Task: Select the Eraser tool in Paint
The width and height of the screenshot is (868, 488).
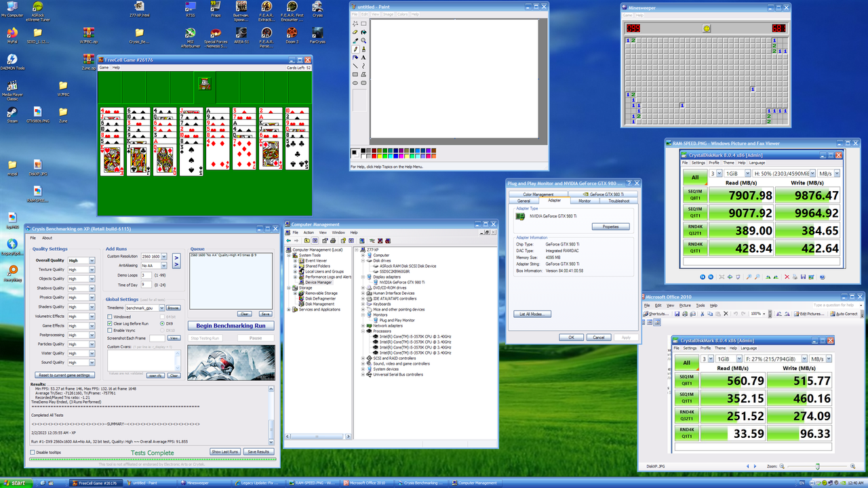Action: (x=354, y=33)
